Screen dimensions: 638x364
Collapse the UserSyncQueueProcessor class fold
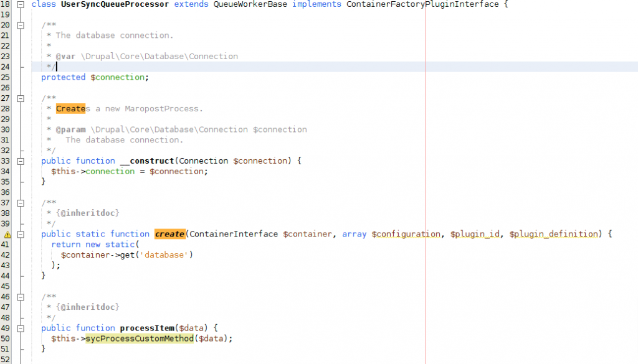[x=21, y=4]
